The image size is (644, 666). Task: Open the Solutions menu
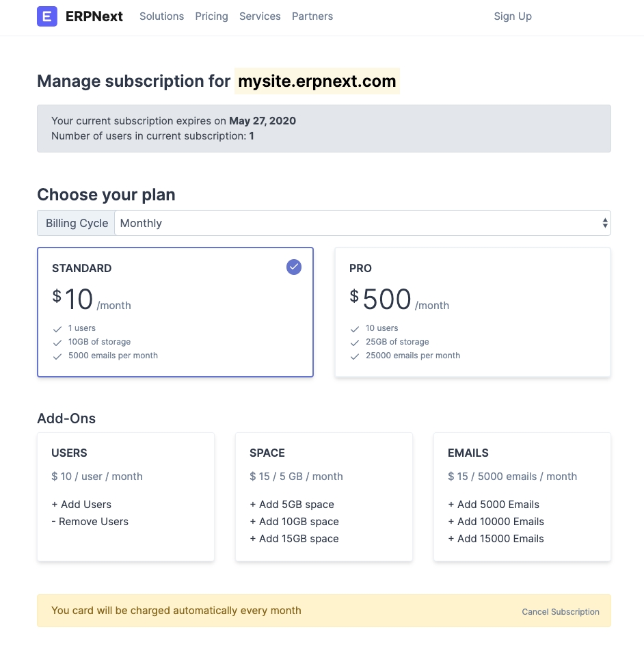coord(161,16)
